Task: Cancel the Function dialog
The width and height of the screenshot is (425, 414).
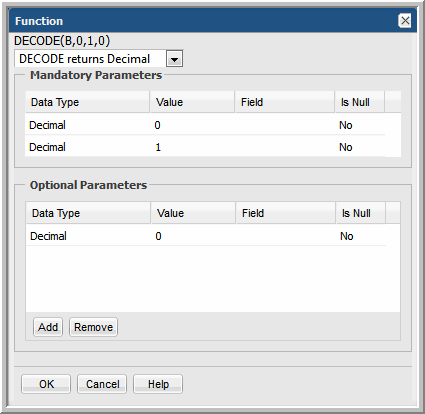Action: (x=102, y=384)
